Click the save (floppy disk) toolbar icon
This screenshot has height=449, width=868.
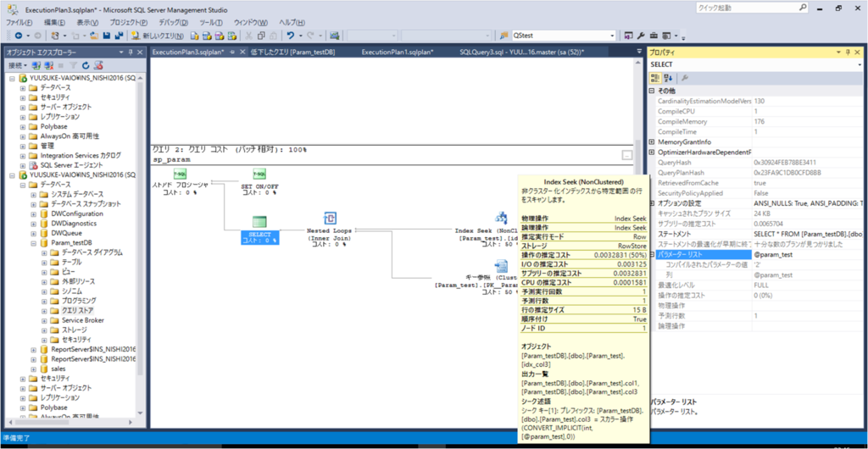click(106, 36)
